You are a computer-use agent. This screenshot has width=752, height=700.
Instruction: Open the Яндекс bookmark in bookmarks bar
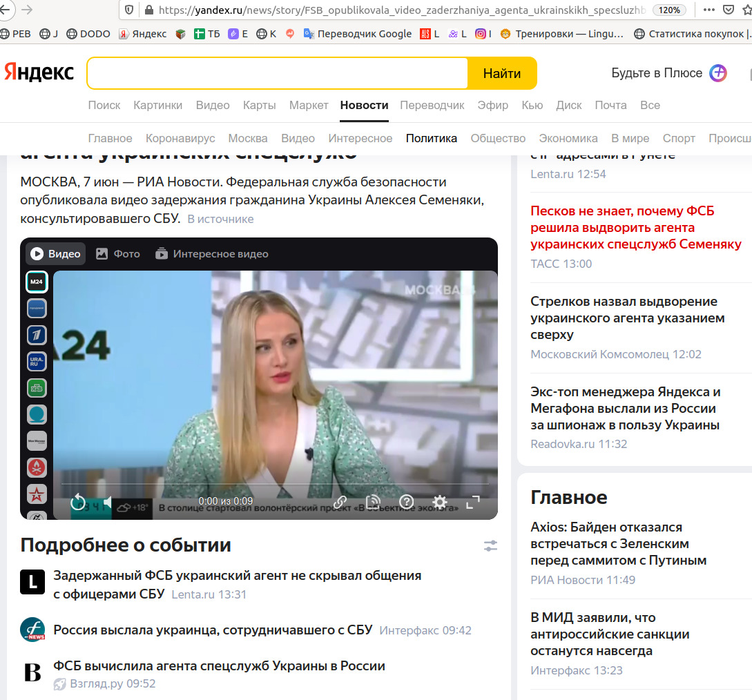(143, 34)
